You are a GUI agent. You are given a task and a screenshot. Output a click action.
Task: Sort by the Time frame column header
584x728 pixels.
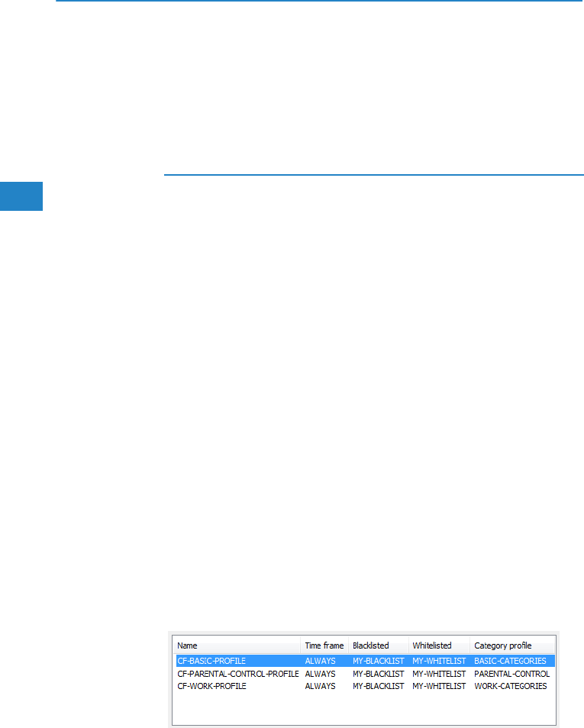click(x=324, y=645)
